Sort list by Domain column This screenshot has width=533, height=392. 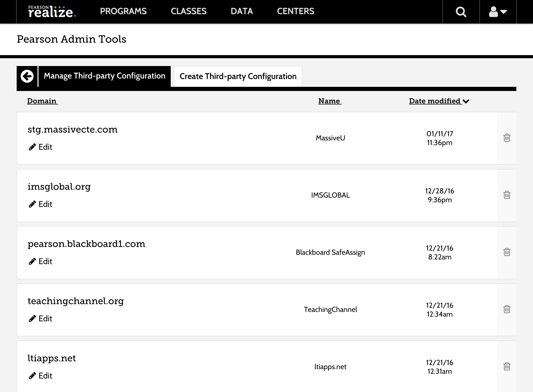pyautogui.click(x=42, y=101)
